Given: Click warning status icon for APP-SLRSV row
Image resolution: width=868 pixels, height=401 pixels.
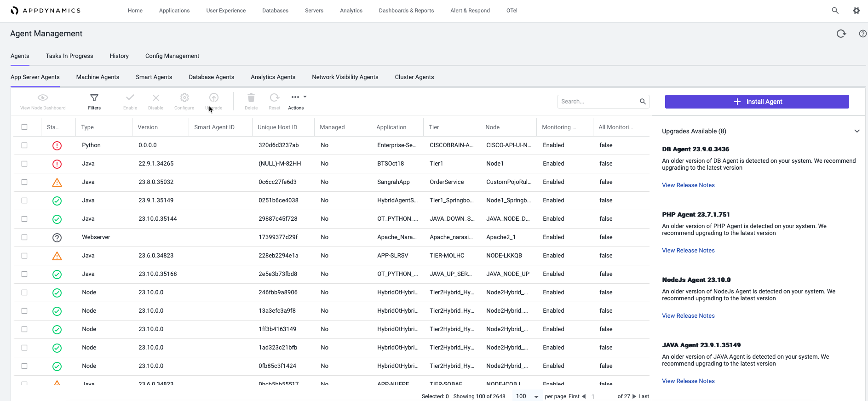Looking at the screenshot, I should point(57,256).
